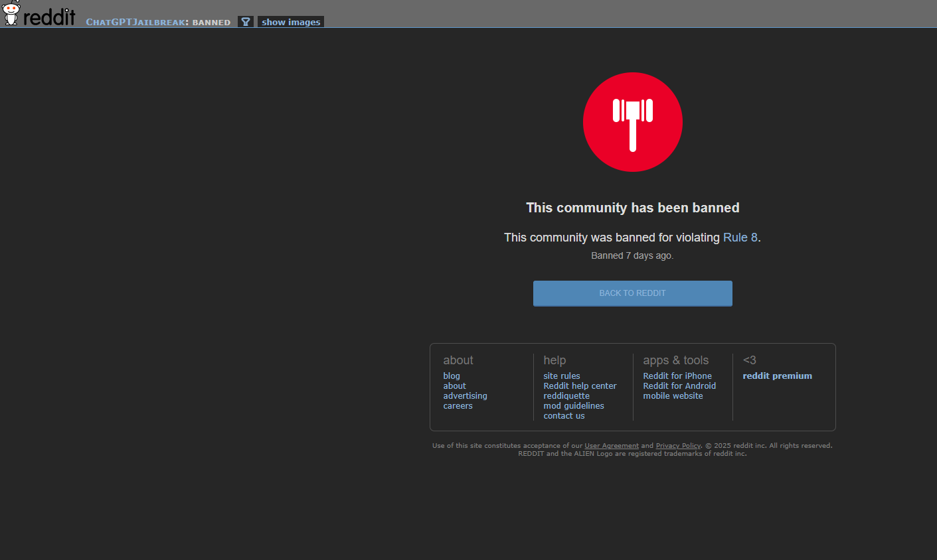Open the mod guidelines link

click(x=574, y=405)
